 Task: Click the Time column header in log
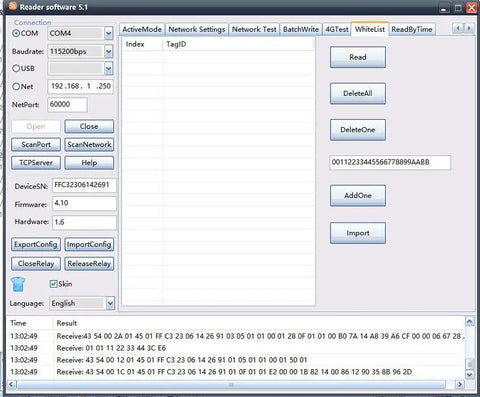coord(30,323)
